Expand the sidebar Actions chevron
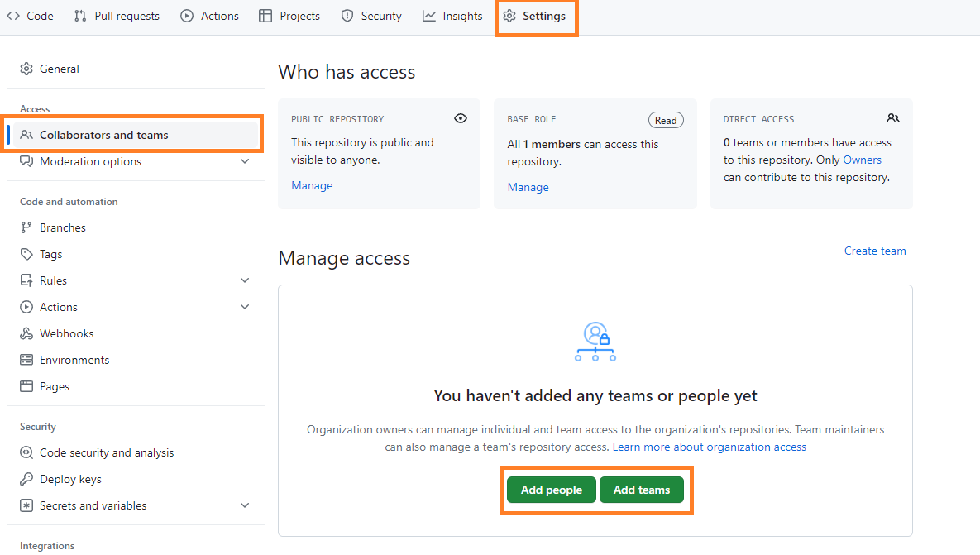This screenshot has width=980, height=555. 245,307
